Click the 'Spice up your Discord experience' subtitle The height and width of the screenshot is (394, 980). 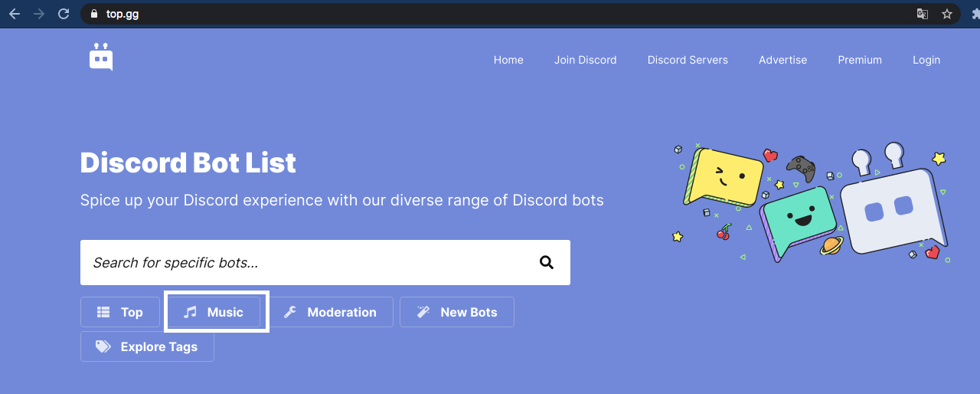point(342,200)
